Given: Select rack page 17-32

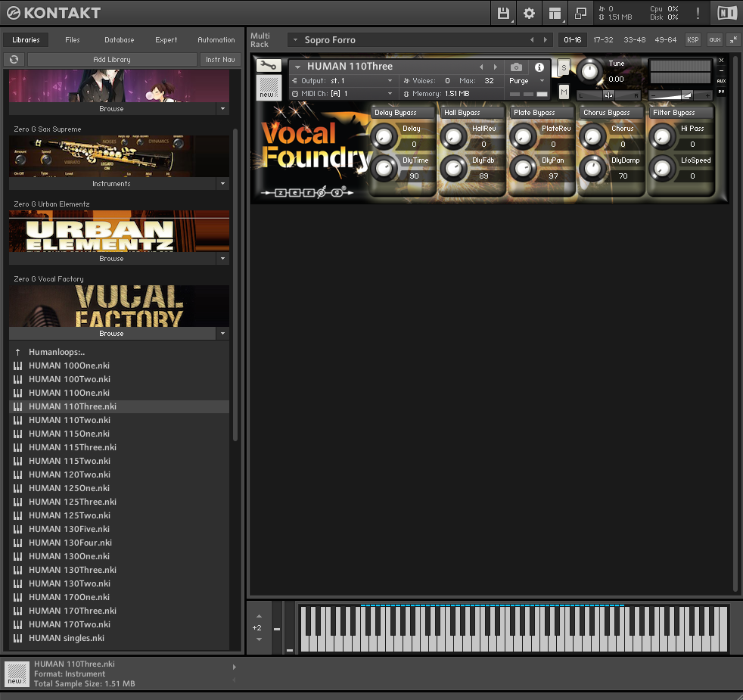Looking at the screenshot, I should click(x=603, y=40).
